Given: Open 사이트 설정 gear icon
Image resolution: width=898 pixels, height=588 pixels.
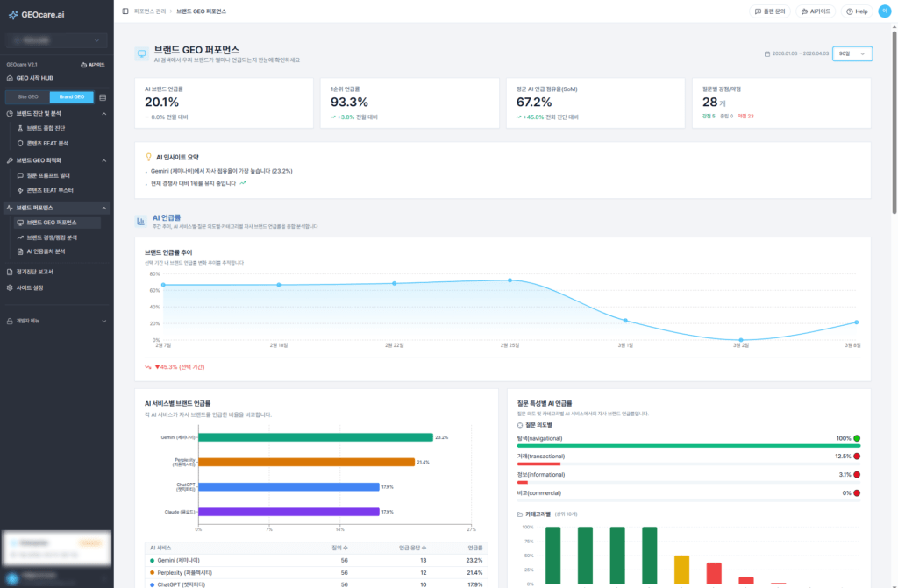Looking at the screenshot, I should point(10,287).
